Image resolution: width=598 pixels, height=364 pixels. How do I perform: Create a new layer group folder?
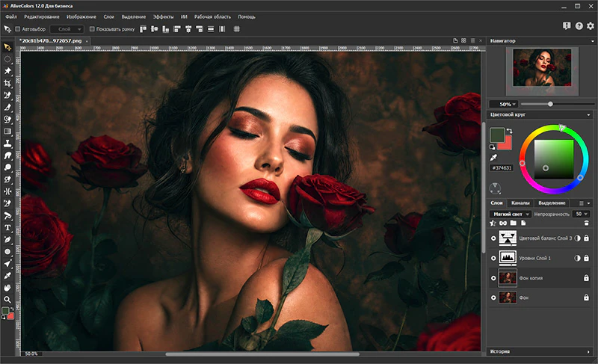[x=513, y=223]
